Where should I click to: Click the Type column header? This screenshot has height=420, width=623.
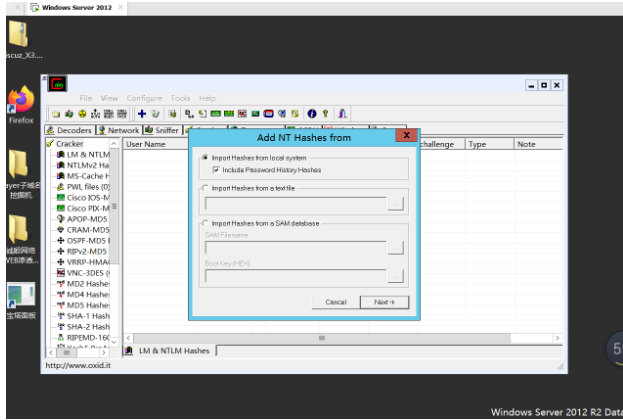(x=489, y=144)
